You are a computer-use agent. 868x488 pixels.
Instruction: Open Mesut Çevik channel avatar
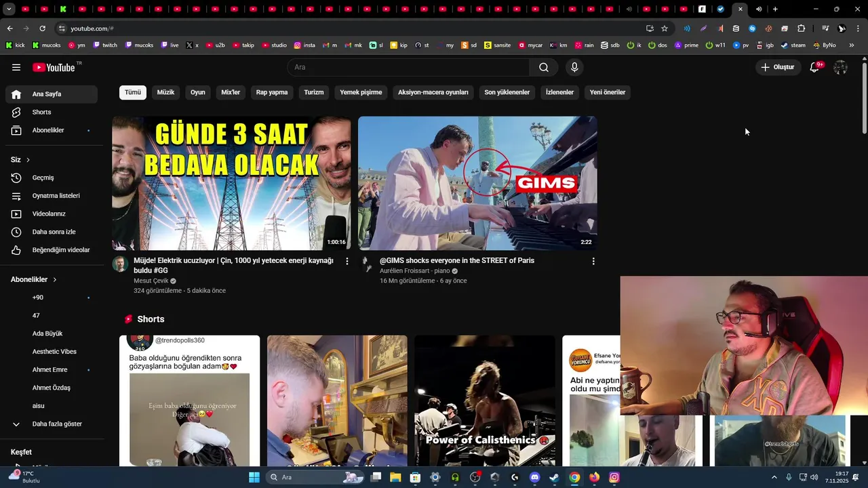(120, 264)
